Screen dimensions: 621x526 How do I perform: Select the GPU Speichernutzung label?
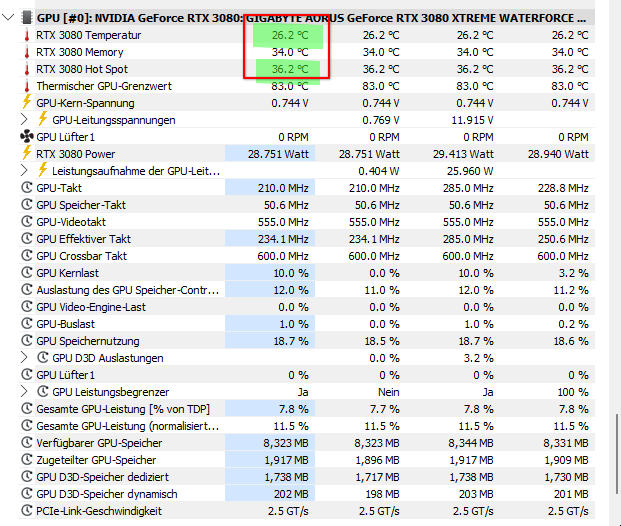pyautogui.click(x=88, y=341)
